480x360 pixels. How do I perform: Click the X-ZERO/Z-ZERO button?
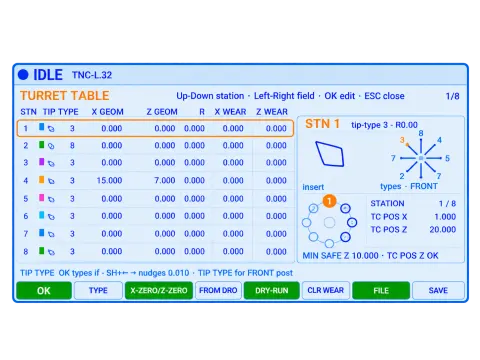159,291
